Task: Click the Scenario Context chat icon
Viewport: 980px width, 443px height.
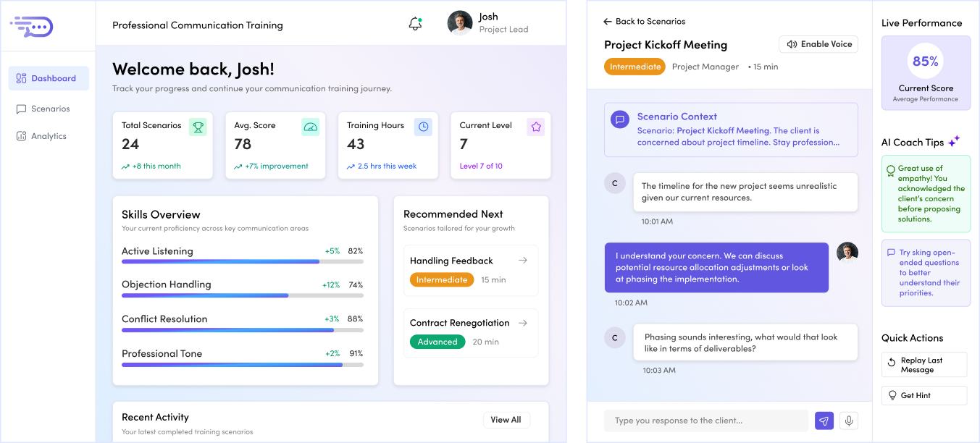Action: point(619,119)
